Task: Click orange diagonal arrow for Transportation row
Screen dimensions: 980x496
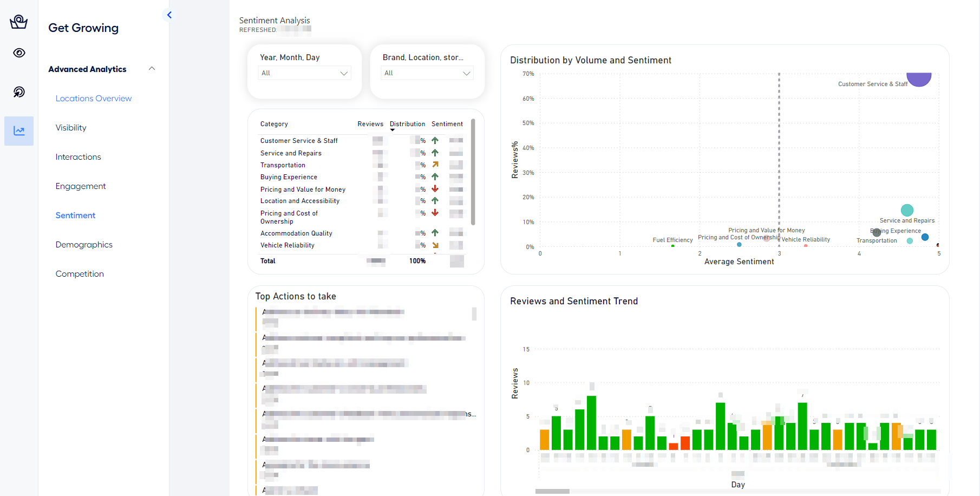Action: tap(435, 165)
